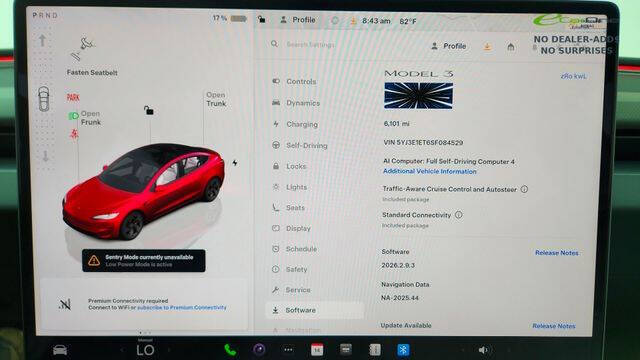Tap the 6,101 mi odometer reading
The height and width of the screenshot is (360, 640).
pos(396,123)
